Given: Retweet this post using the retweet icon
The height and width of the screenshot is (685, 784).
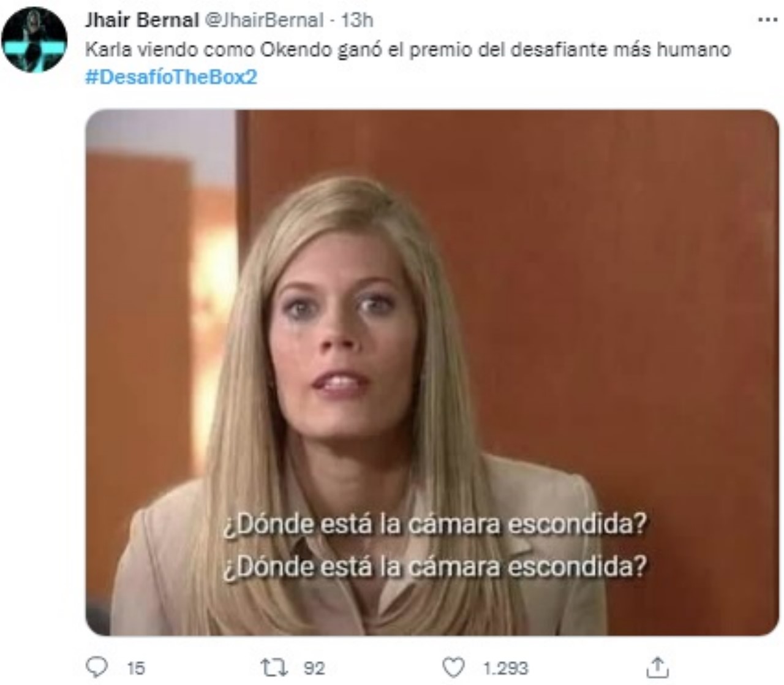Looking at the screenshot, I should coord(274,667).
